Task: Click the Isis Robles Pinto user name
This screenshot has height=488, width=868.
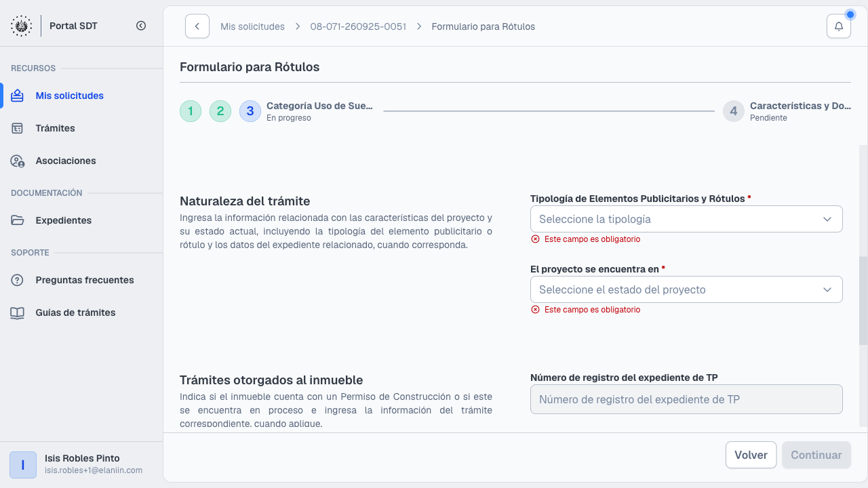Action: pos(82,458)
